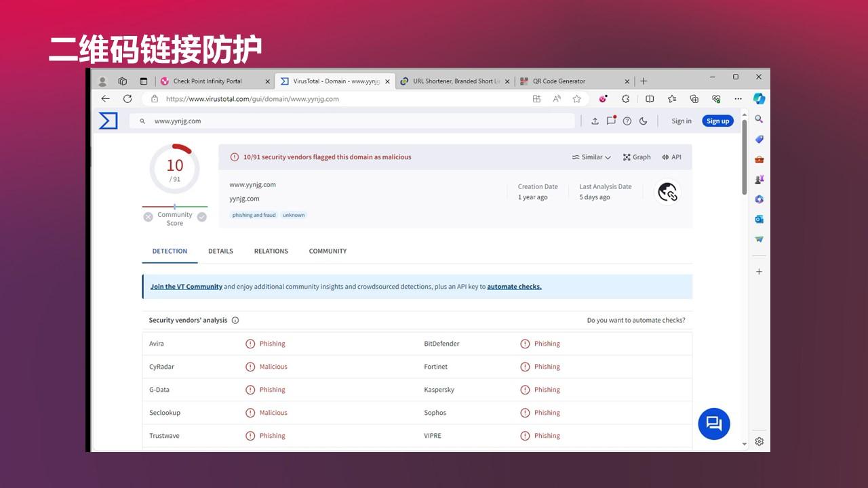Screen dimensions: 868x488
Task: Open sidebar Microsoft 365 icon
Action: click(x=759, y=199)
